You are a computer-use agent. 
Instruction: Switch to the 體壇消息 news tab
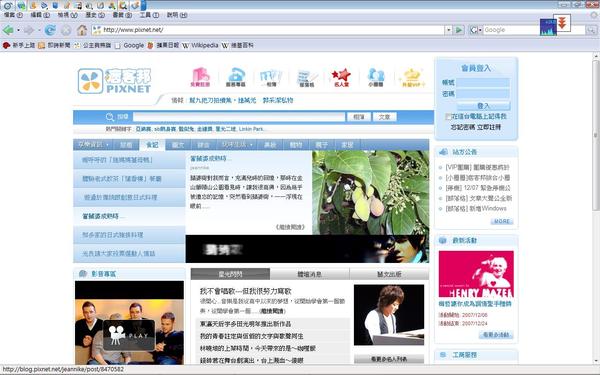point(310,274)
